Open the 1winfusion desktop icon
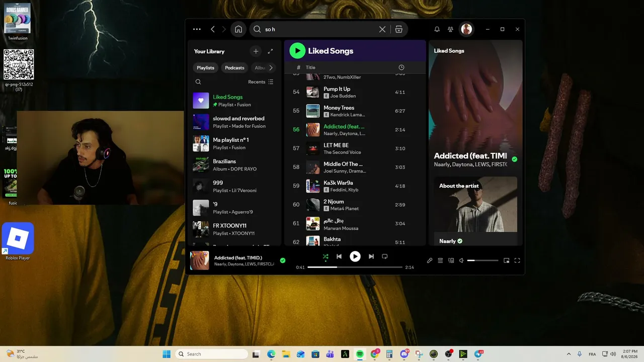Viewport: 644px width, 362px height. (18, 21)
